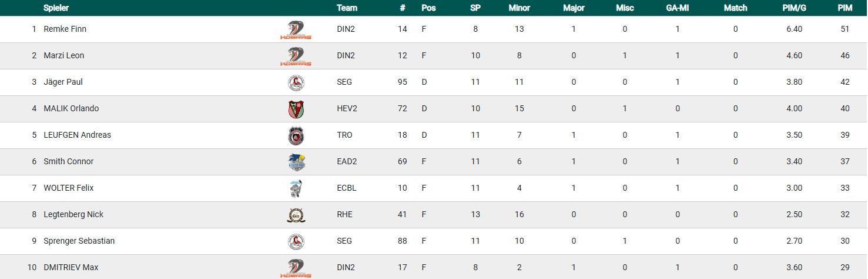
Task: Click the RHE team logo beside Legtenberg Nick
Action: click(x=296, y=215)
